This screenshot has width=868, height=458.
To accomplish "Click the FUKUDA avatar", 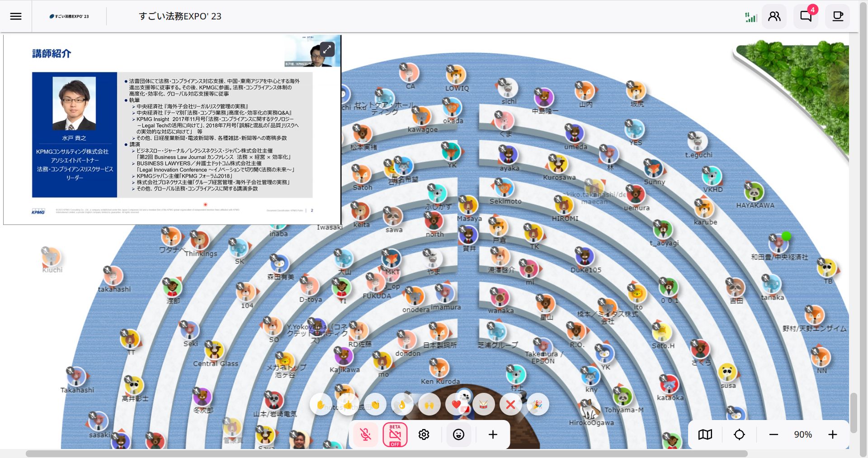I will pyautogui.click(x=376, y=283).
